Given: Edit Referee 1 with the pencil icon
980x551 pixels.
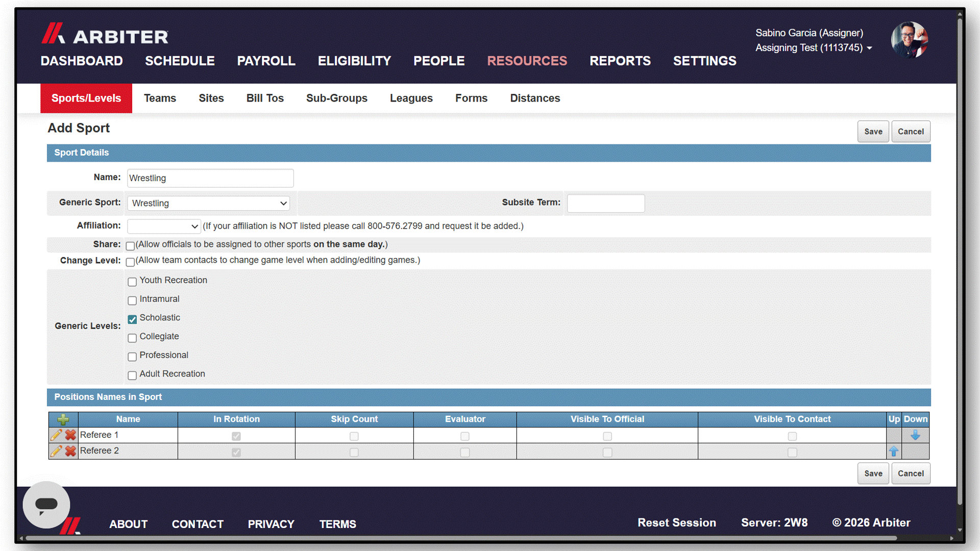Looking at the screenshot, I should click(x=56, y=435).
